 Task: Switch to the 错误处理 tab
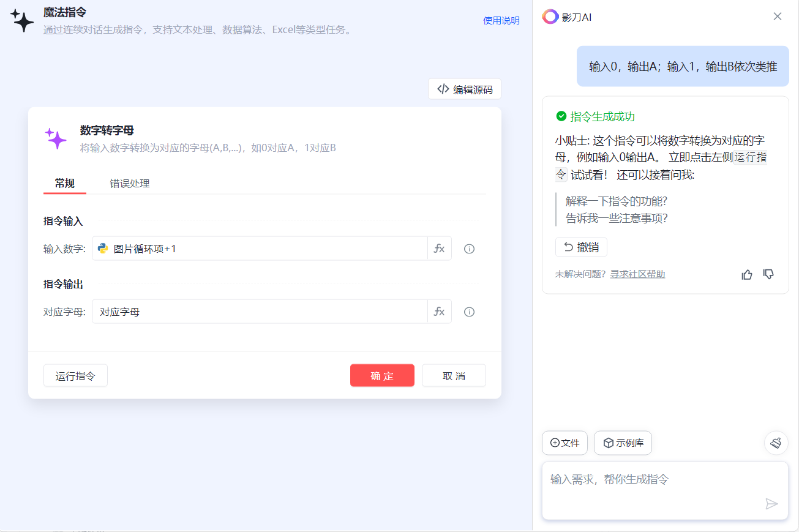[x=130, y=183]
